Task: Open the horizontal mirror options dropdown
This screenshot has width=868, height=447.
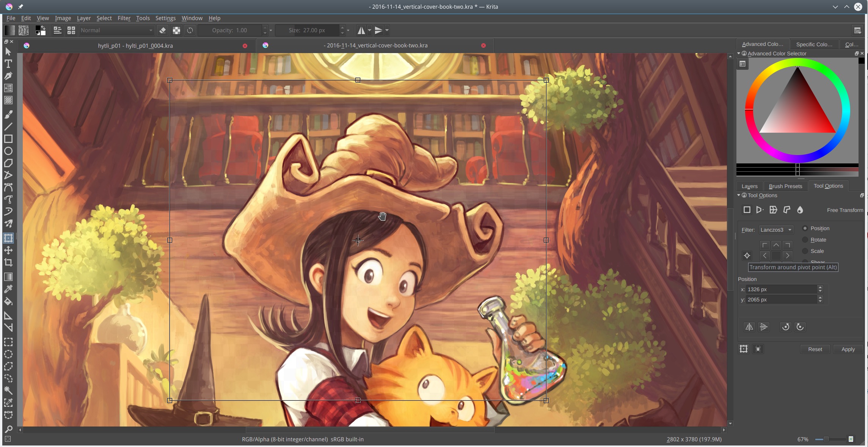Action: pyautogui.click(x=369, y=30)
